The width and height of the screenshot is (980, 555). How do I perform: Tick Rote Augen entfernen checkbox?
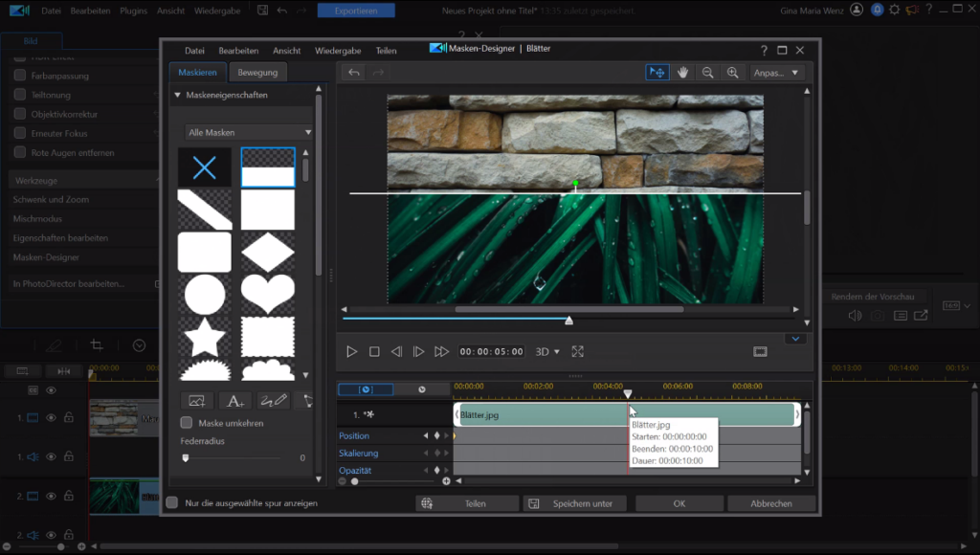tap(20, 152)
